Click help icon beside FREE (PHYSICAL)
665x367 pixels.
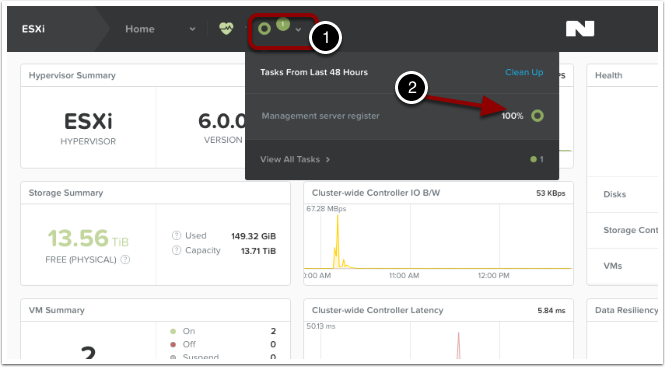tap(125, 259)
